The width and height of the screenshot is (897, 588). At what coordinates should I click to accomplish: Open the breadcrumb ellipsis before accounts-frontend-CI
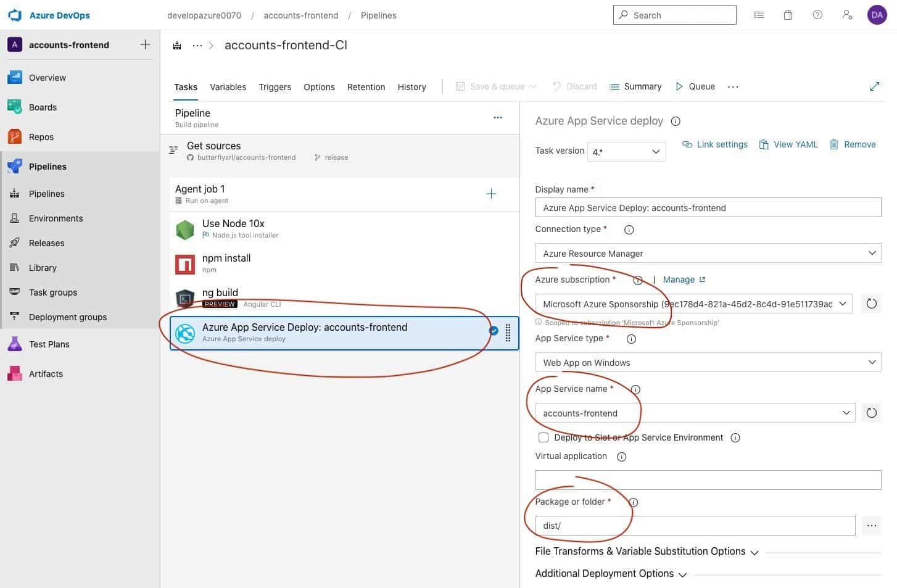click(197, 46)
